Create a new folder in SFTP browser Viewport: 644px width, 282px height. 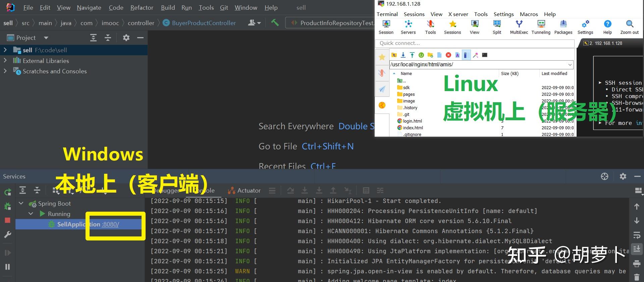(x=430, y=55)
